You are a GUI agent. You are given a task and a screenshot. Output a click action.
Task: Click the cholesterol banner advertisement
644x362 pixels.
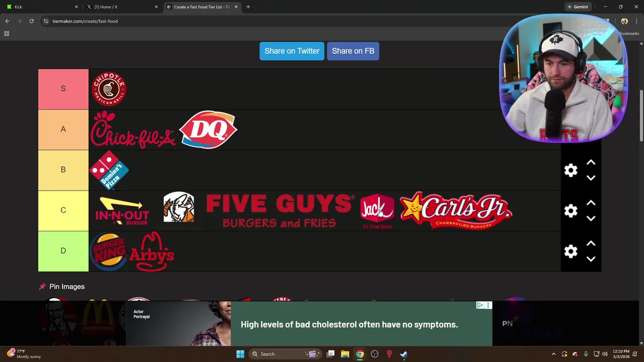tap(309, 324)
